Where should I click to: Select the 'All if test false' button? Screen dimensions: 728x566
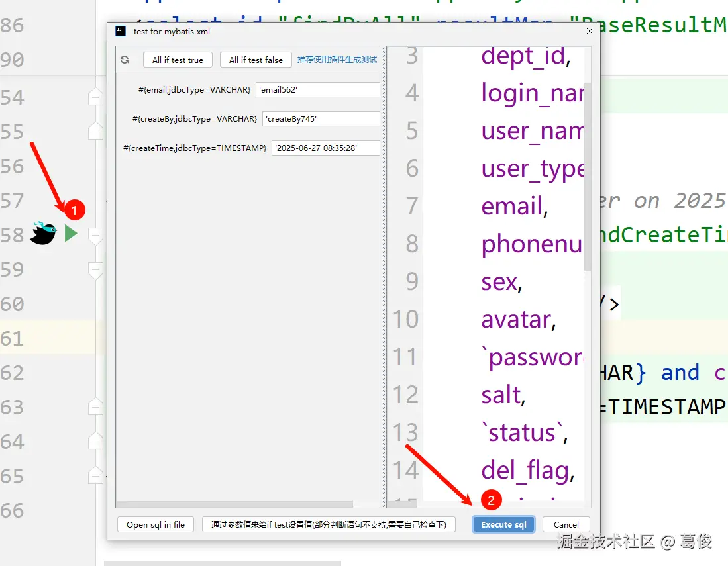(x=256, y=60)
